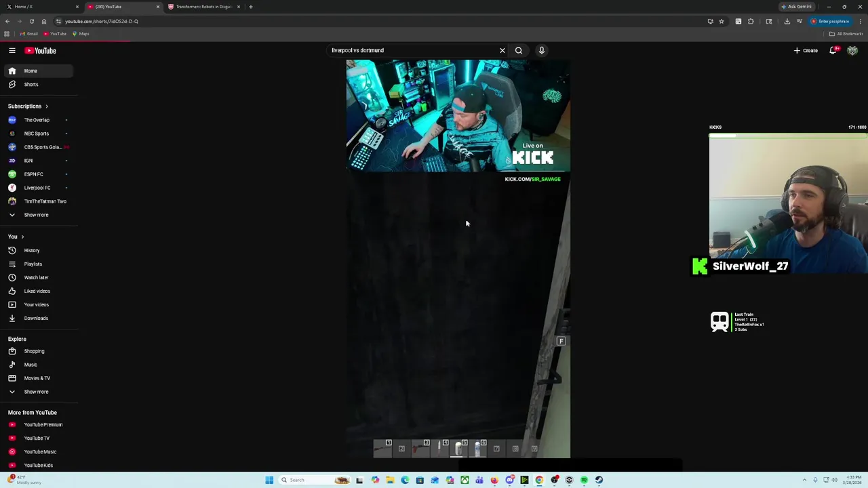868x488 pixels.
Task: Open IGN subscription channel
Action: coord(39,161)
